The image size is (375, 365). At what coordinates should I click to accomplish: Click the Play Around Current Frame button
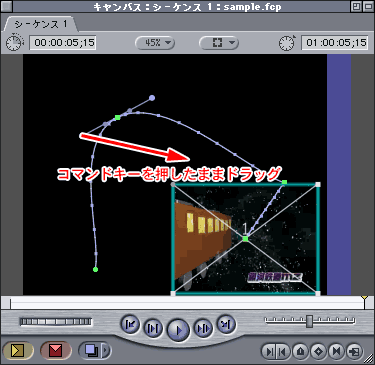coord(203,329)
